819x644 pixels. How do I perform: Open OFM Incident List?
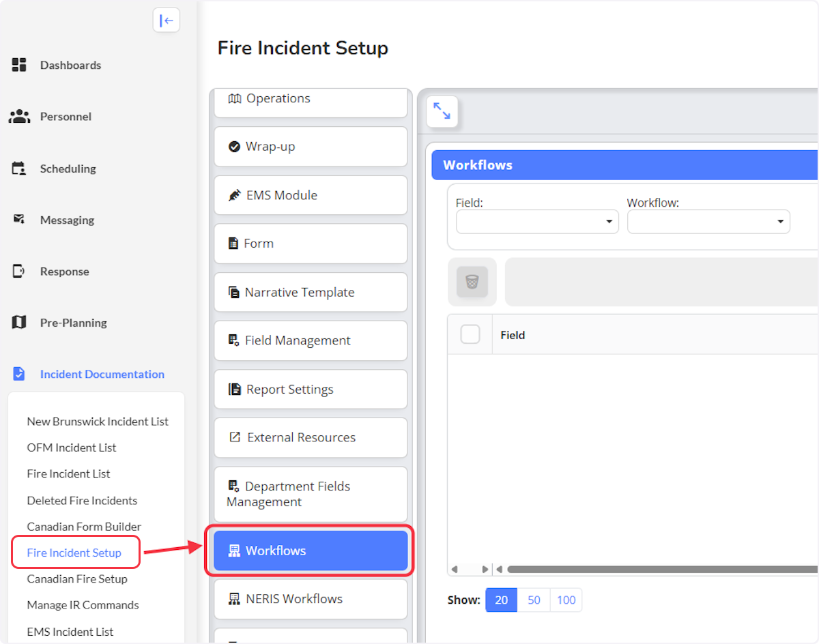point(72,447)
